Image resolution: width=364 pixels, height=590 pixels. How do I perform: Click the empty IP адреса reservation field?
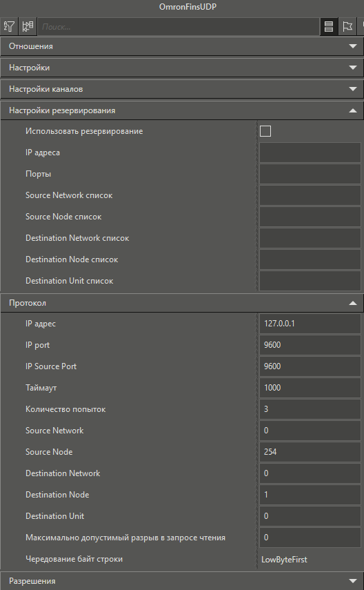pyautogui.click(x=310, y=153)
